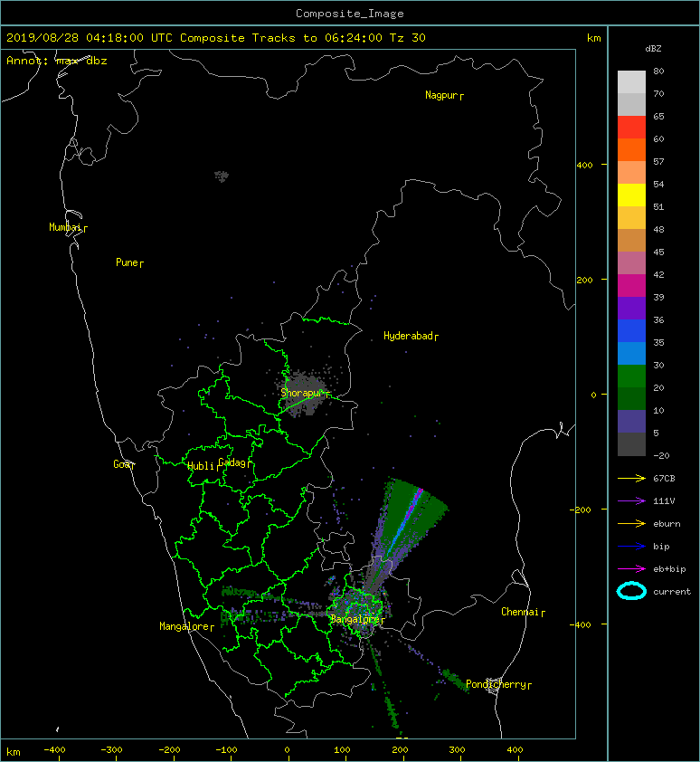
Task: Click the magenta 42 dBZ color swatch
Action: click(631, 286)
